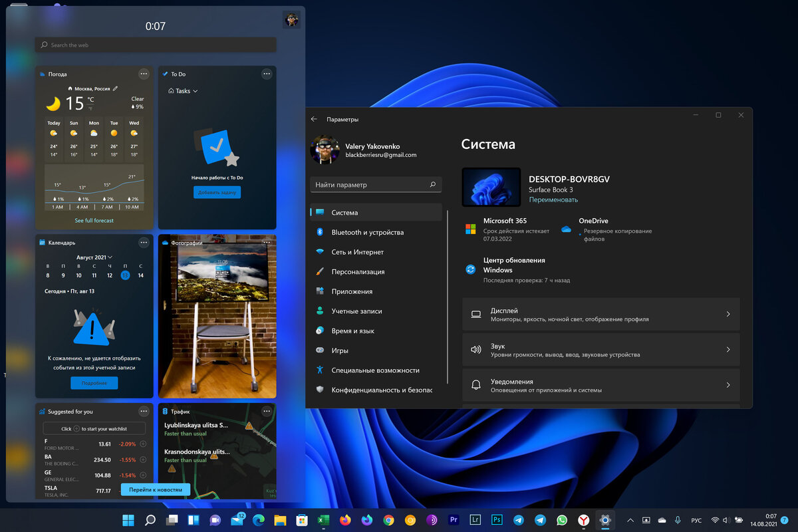Click РУС language indicator in tray
The height and width of the screenshot is (532, 798).
point(696,520)
